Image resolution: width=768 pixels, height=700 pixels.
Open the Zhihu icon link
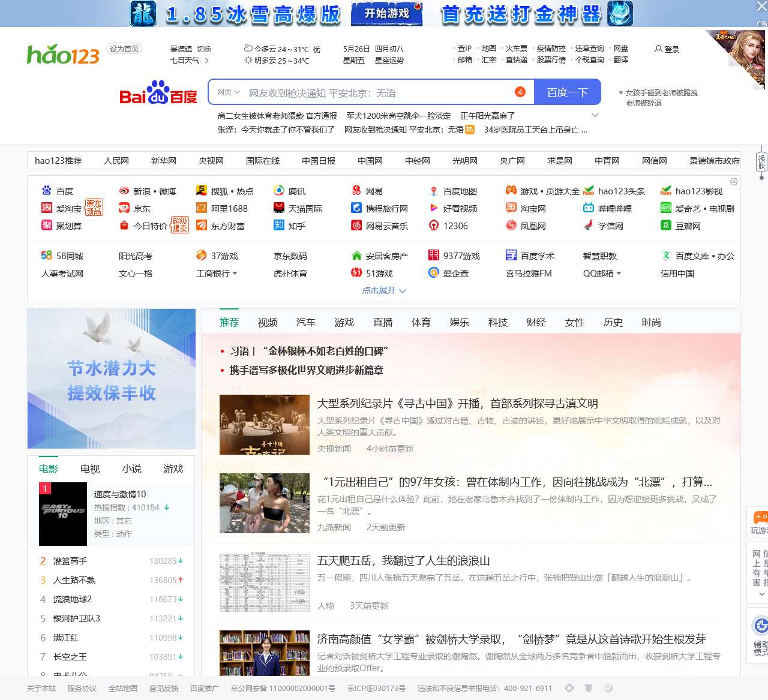click(x=278, y=226)
